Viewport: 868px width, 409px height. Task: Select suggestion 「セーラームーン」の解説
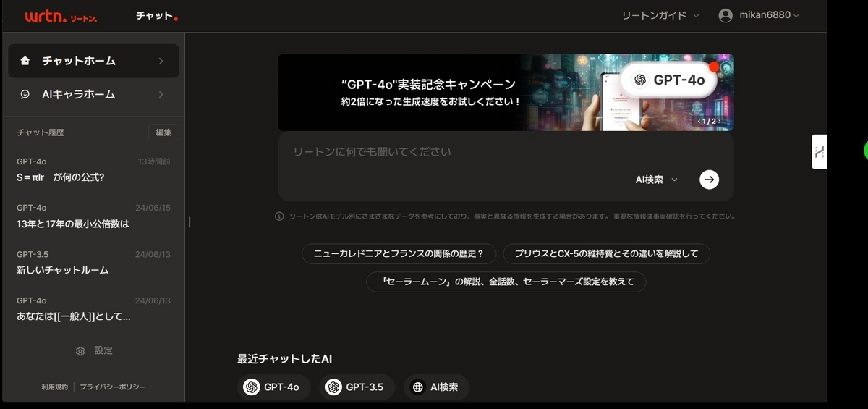point(506,282)
